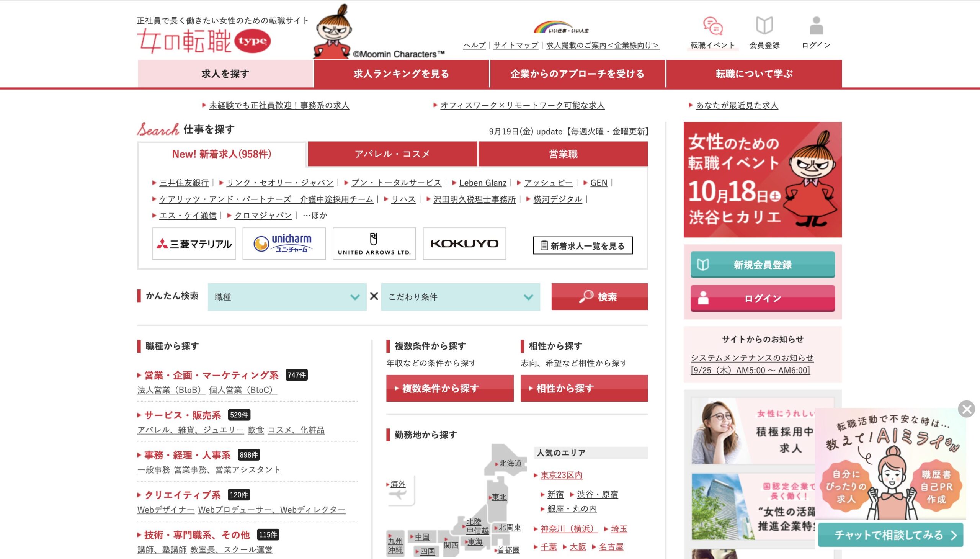Screen dimensions: 980x559
Task: Click the KOKUYO company logo
Action: 464,244
